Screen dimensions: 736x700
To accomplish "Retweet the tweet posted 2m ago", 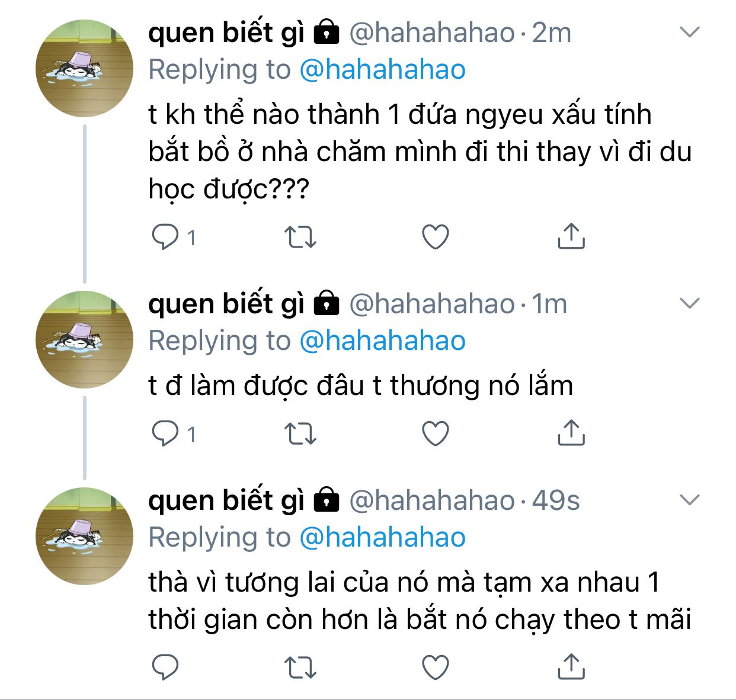I will point(300,237).
